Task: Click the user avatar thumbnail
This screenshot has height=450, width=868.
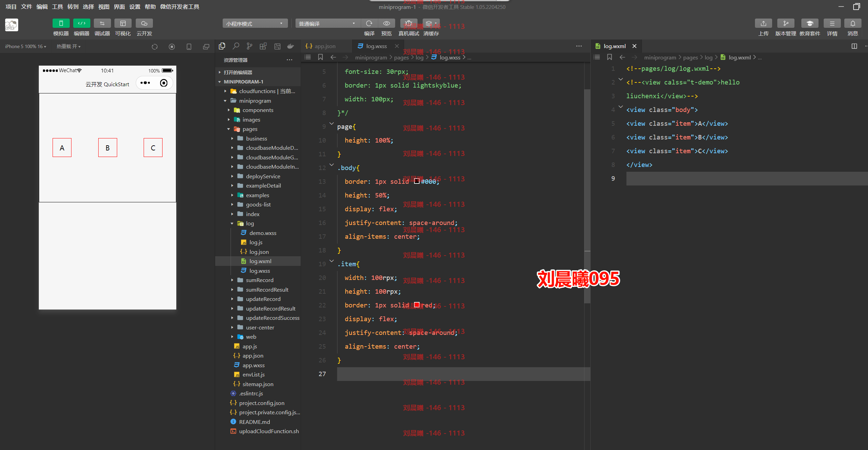Action: pyautogui.click(x=11, y=25)
